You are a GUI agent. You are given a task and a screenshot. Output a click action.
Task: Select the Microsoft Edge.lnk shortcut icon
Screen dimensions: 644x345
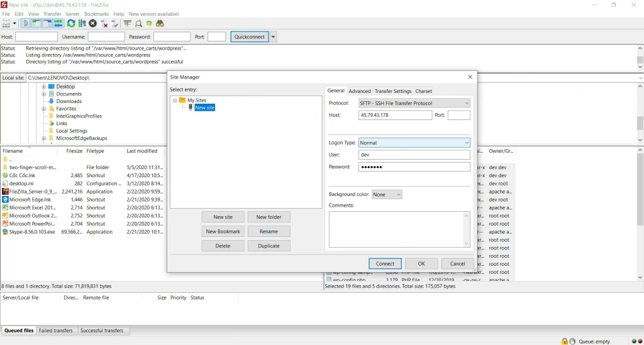tap(5, 199)
